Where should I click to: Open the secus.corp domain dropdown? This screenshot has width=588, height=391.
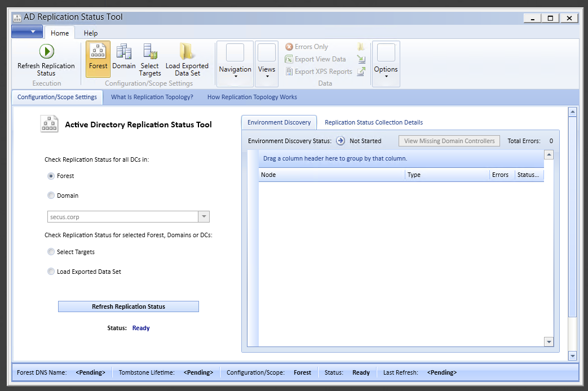pos(203,216)
